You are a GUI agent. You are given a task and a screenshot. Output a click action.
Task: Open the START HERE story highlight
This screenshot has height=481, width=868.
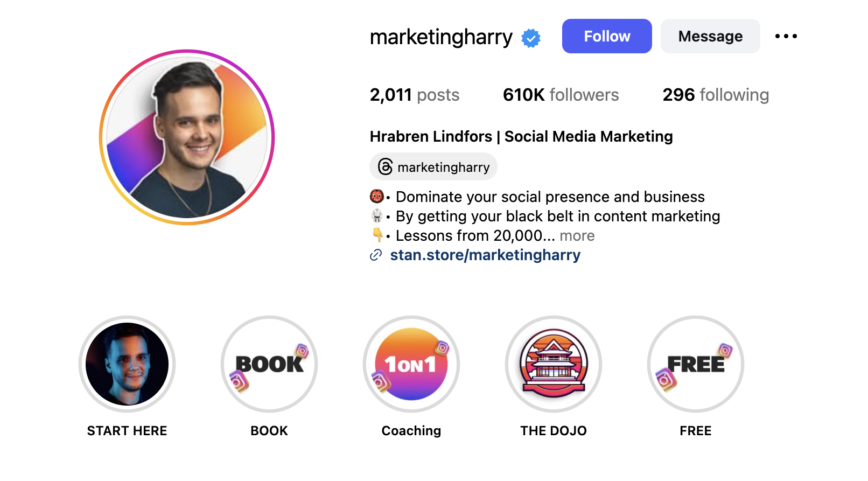127,364
